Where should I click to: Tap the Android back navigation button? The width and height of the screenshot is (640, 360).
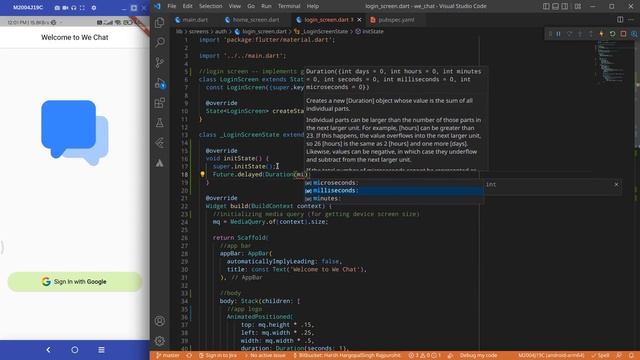tap(48, 350)
